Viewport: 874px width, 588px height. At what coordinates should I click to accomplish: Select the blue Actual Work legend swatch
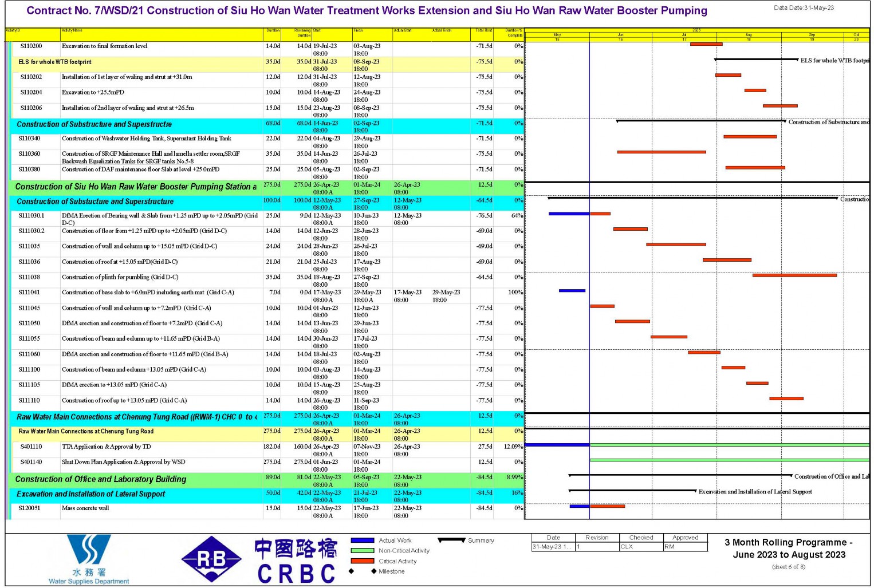pyautogui.click(x=362, y=540)
